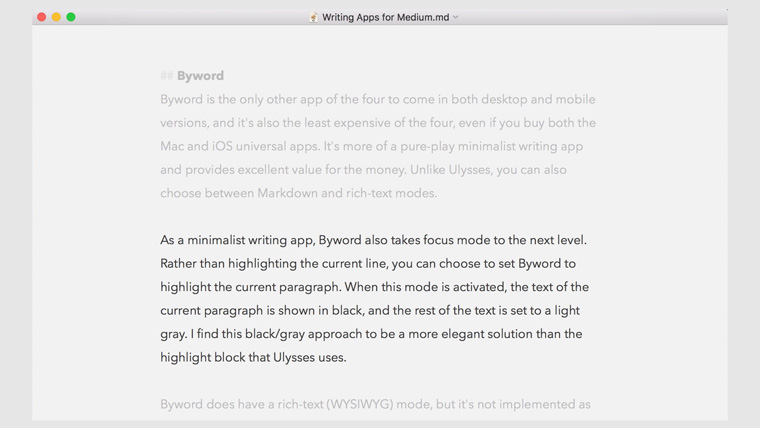Image resolution: width=760 pixels, height=428 pixels.
Task: Click the line starting 'Mac and iOS universal apps'
Action: click(x=371, y=146)
